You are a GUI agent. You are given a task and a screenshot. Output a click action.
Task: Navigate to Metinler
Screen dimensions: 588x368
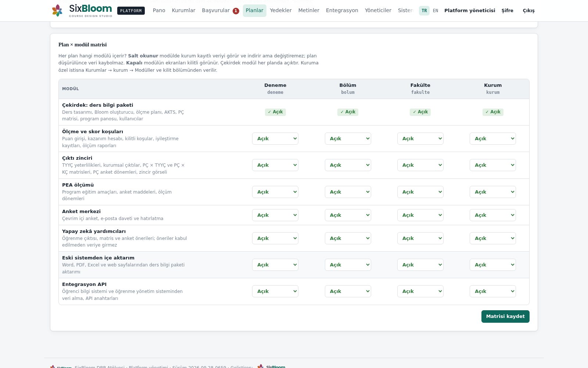(309, 10)
